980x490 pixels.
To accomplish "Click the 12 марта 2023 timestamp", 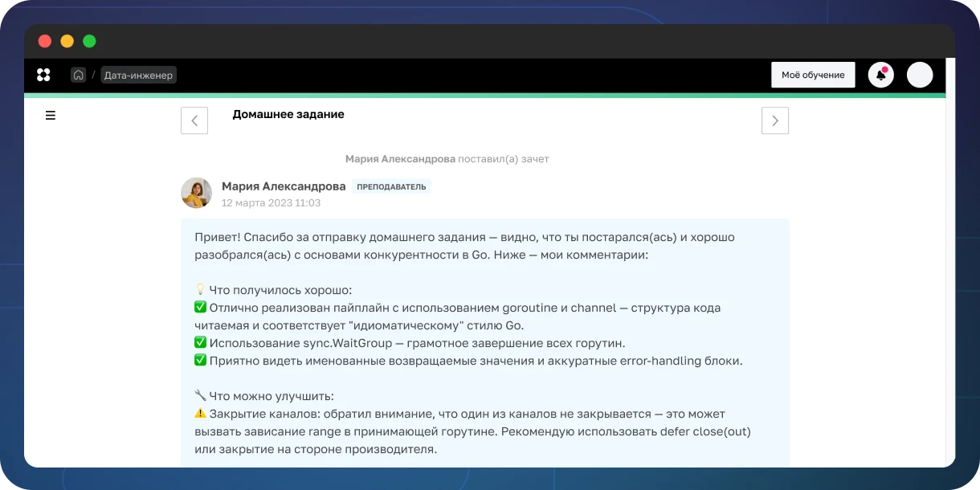I will tap(271, 203).
